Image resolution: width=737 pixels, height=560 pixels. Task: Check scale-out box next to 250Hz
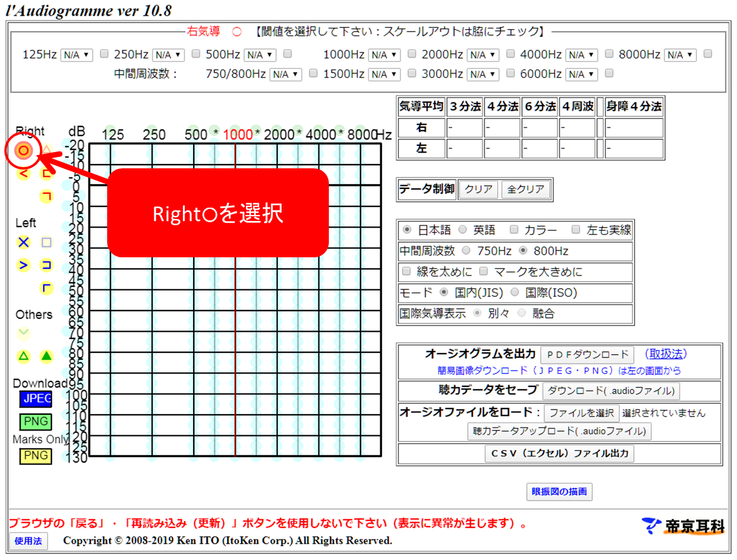point(196,54)
